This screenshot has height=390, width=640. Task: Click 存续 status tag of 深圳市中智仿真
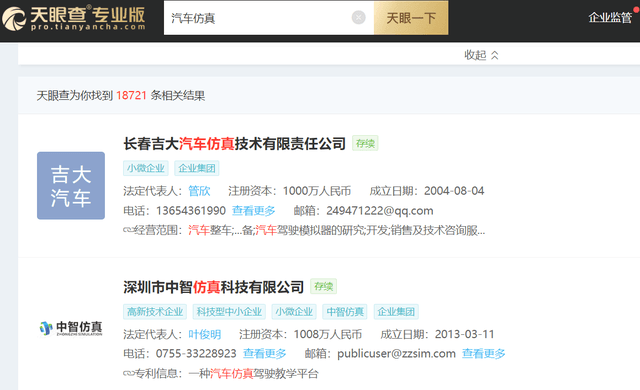(x=324, y=286)
